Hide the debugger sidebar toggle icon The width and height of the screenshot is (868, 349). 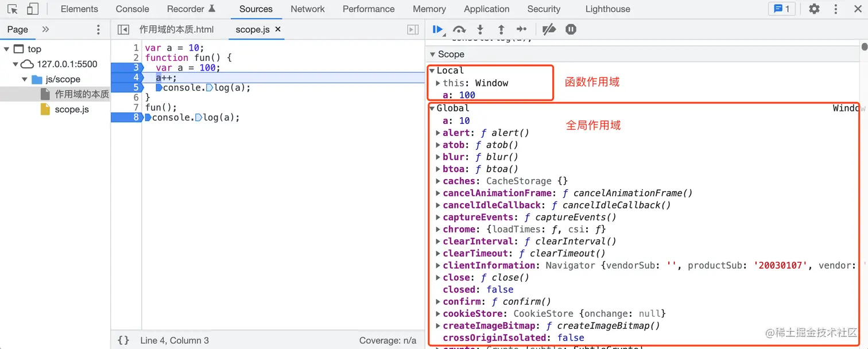(x=413, y=29)
